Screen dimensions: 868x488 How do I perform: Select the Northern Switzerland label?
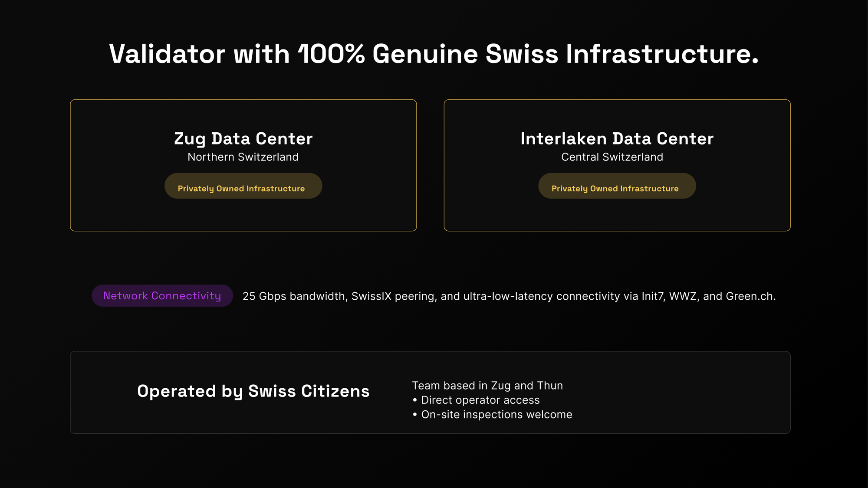[243, 157]
